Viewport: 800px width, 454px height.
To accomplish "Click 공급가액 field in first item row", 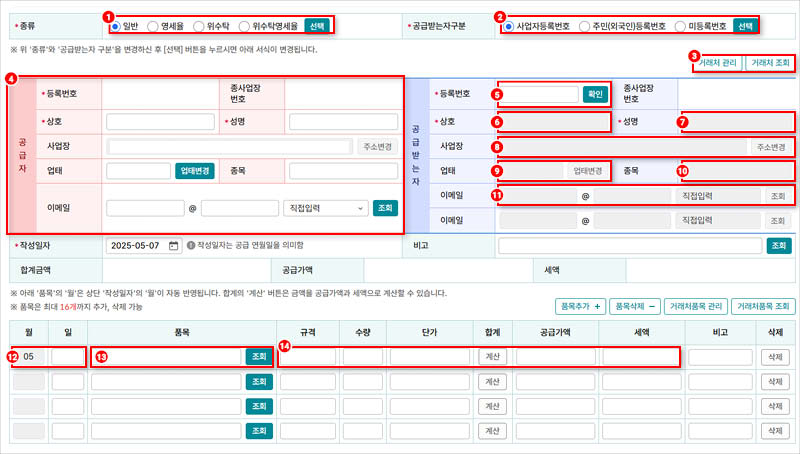I will click(556, 357).
